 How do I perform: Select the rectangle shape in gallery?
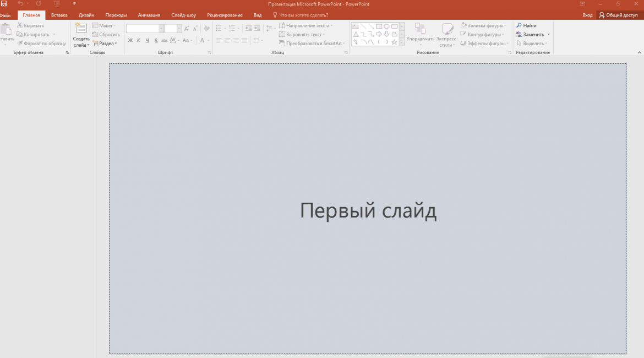click(379, 26)
